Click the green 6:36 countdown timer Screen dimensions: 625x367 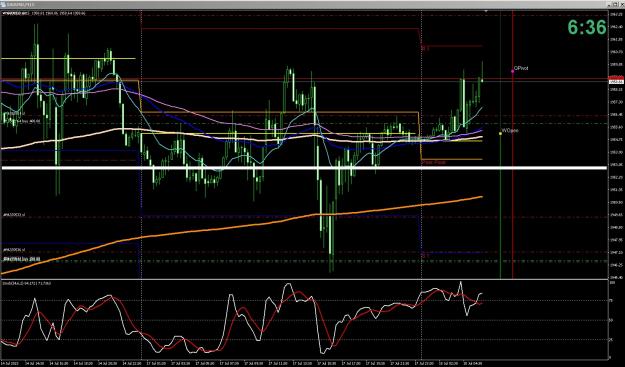[587, 27]
